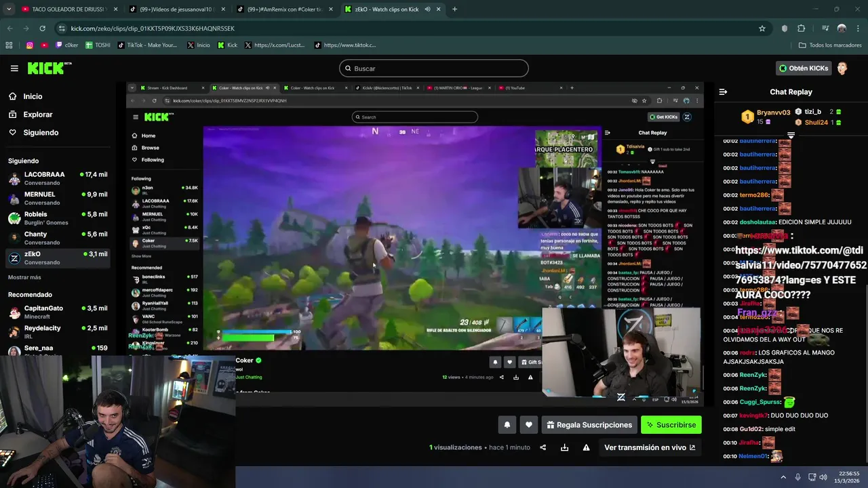Open Robleis followed channel
The height and width of the screenshot is (488, 868).
click(58, 218)
